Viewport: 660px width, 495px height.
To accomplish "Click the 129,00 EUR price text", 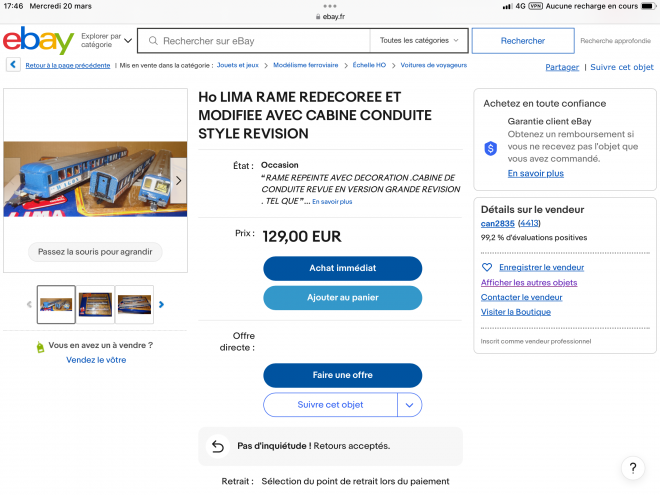I will pyautogui.click(x=302, y=237).
